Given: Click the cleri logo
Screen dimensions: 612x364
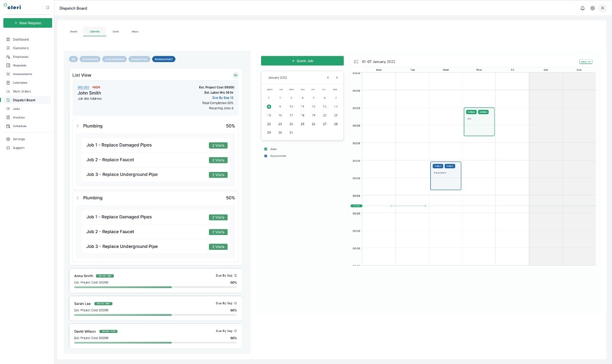Looking at the screenshot, I should [12, 7].
